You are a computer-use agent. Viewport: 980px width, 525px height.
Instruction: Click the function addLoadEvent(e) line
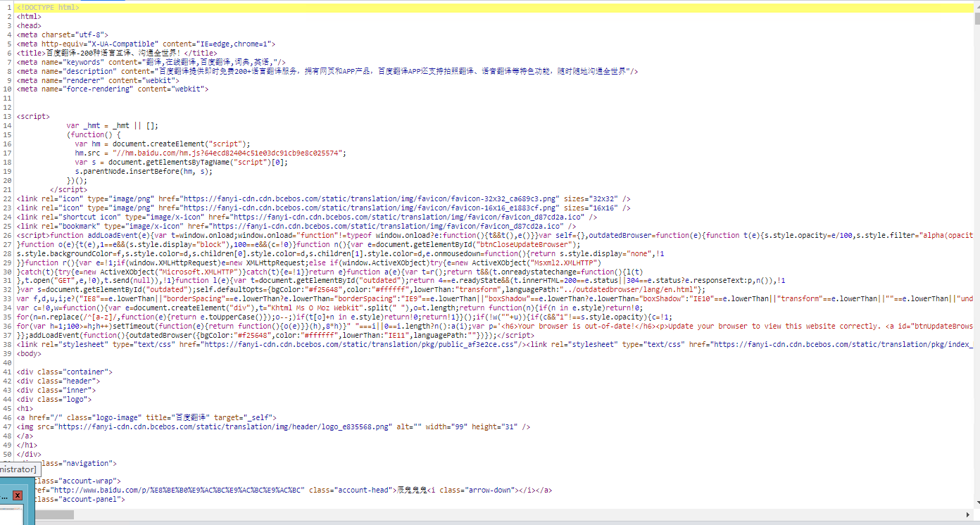click(495, 236)
